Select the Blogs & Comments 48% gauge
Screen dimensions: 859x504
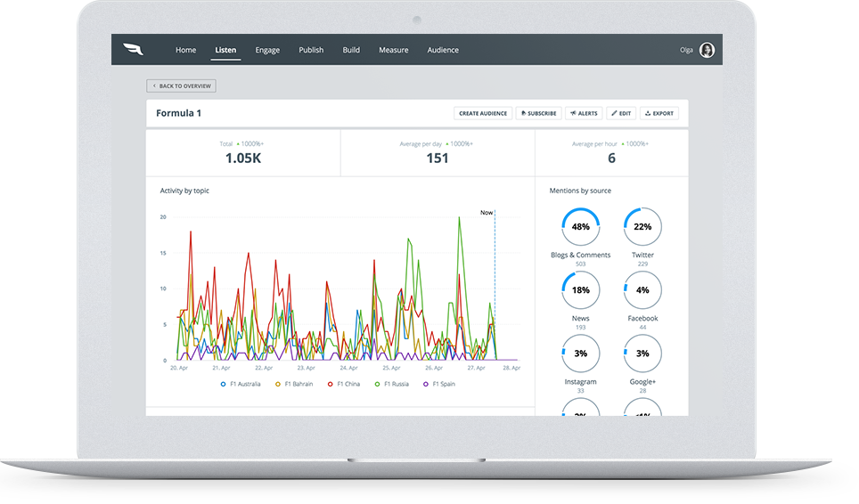(581, 226)
